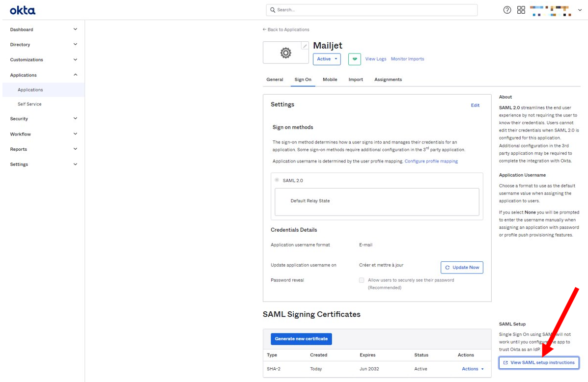588x382 pixels.
Task: Open the user account menu chevron
Action: (580, 10)
